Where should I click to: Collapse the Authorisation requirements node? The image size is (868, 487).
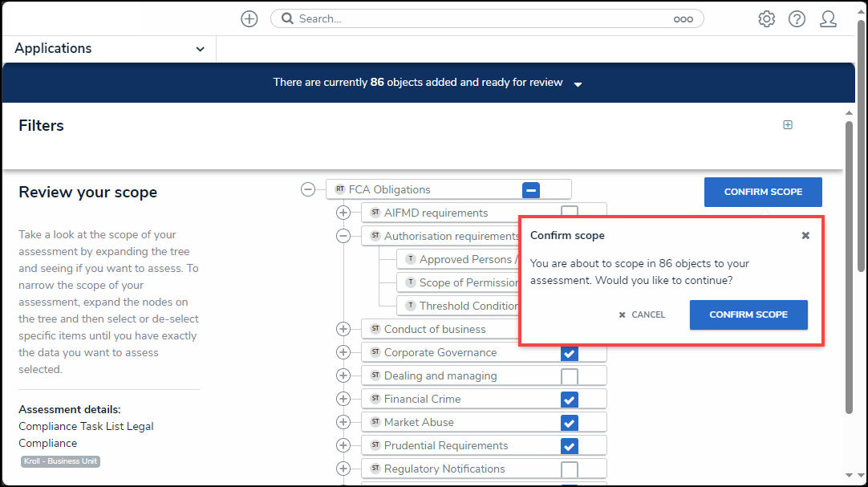343,236
